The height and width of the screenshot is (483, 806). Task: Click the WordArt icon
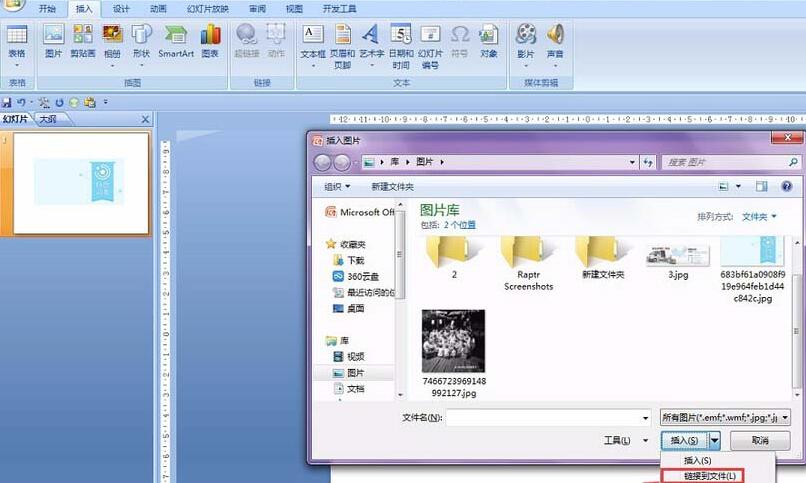[x=370, y=40]
